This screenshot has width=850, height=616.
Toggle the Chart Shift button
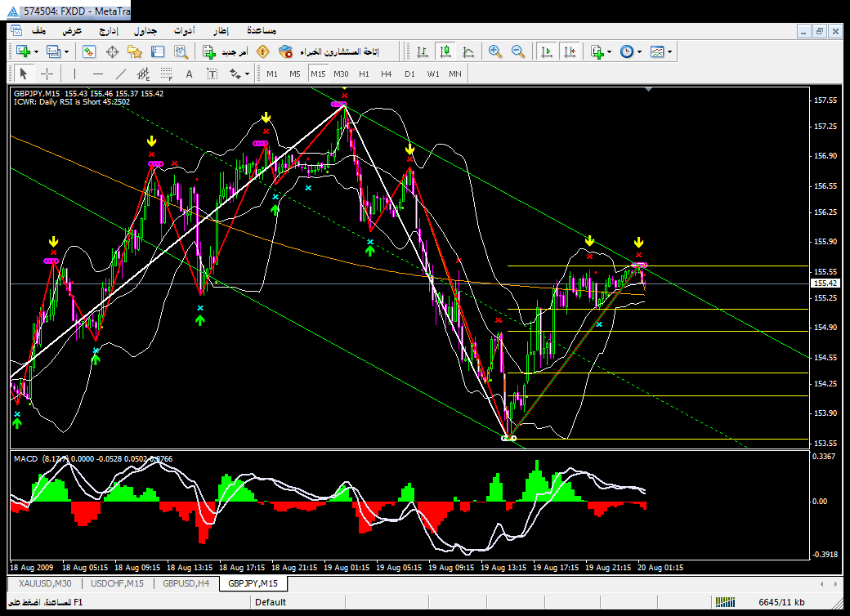(x=569, y=51)
